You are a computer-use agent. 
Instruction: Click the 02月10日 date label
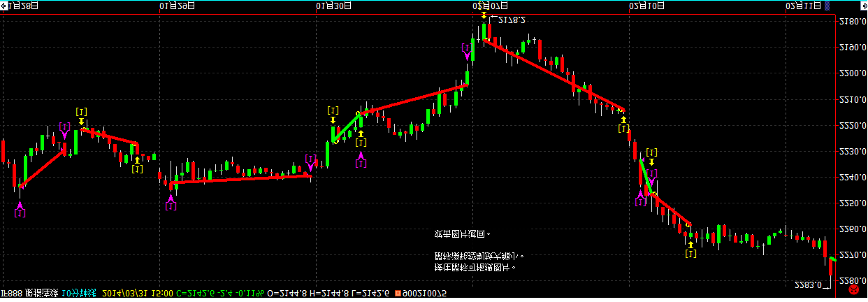(648, 6)
